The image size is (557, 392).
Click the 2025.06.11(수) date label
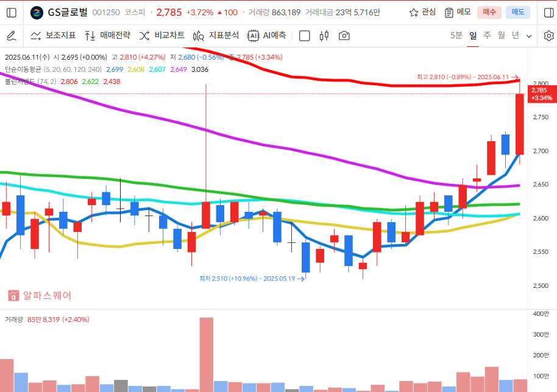(x=27, y=57)
